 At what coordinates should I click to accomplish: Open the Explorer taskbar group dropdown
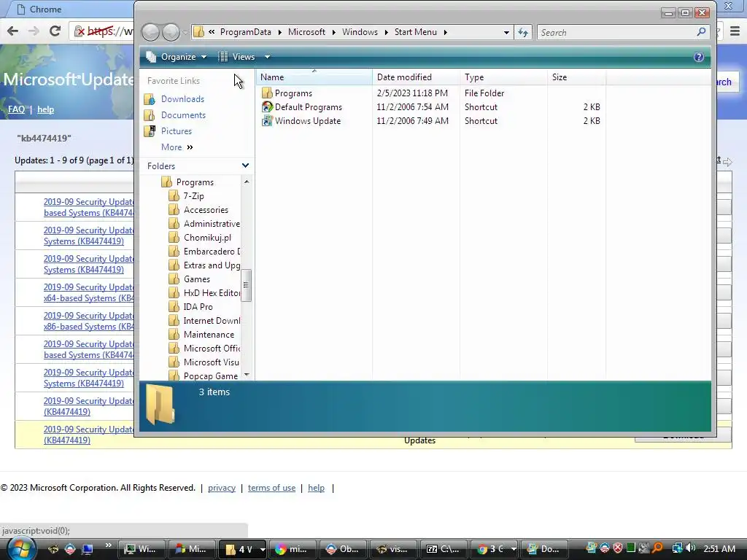(x=262, y=549)
